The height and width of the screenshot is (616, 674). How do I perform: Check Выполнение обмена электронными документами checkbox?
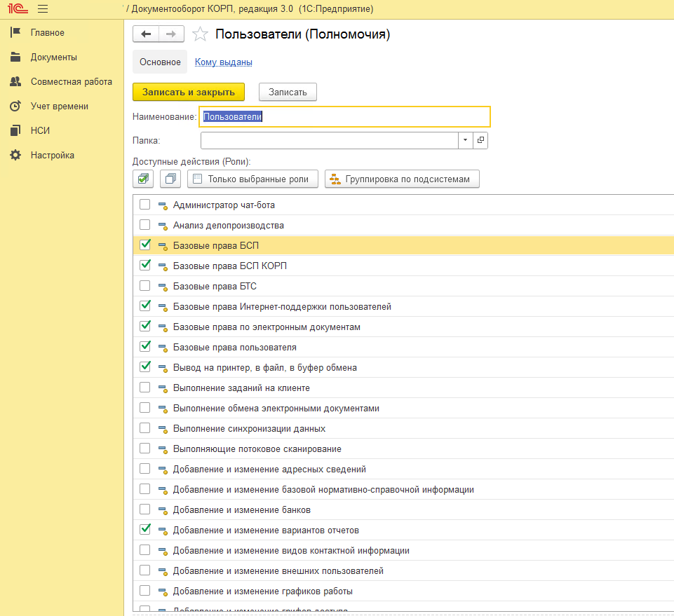145,408
